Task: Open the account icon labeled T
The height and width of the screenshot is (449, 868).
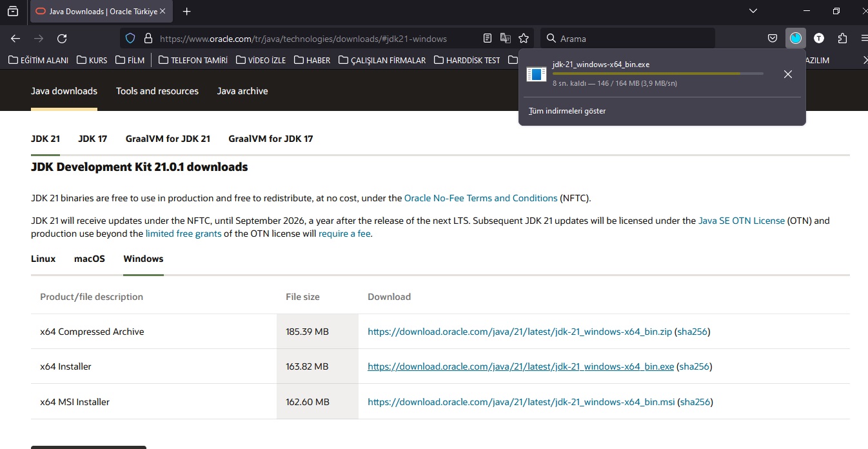Action: (819, 39)
